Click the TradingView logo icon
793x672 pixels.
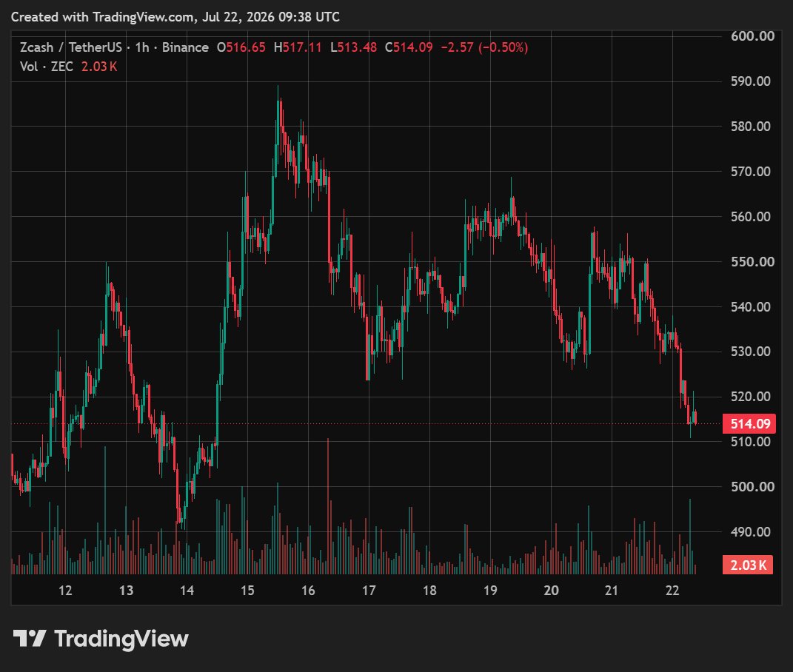coord(30,638)
